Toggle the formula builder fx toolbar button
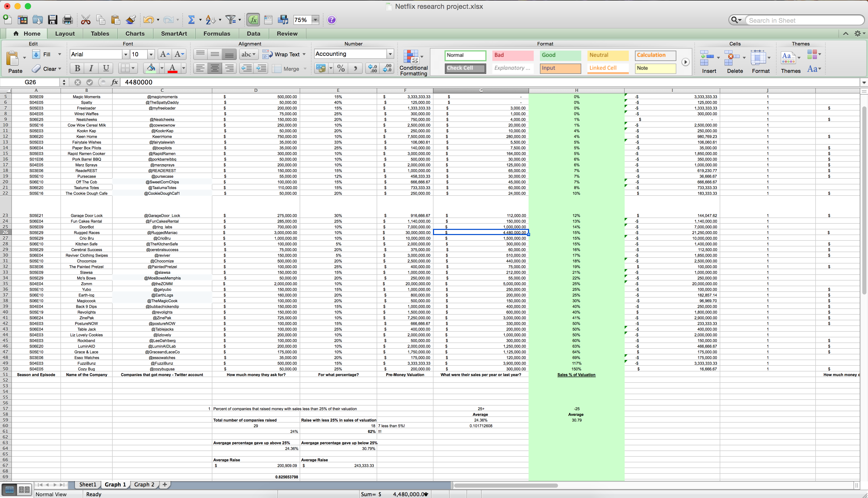The width and height of the screenshot is (868, 498). point(253,20)
